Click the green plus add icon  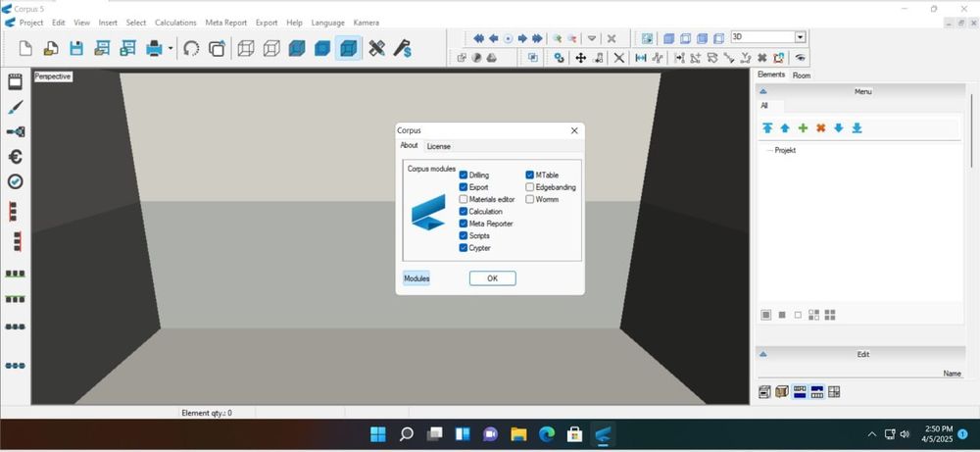pos(804,128)
